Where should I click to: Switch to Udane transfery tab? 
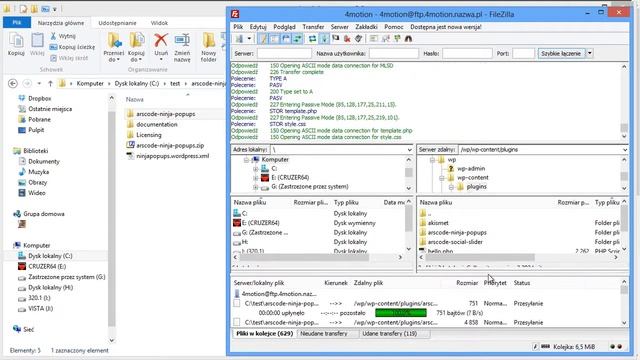[x=389, y=333]
